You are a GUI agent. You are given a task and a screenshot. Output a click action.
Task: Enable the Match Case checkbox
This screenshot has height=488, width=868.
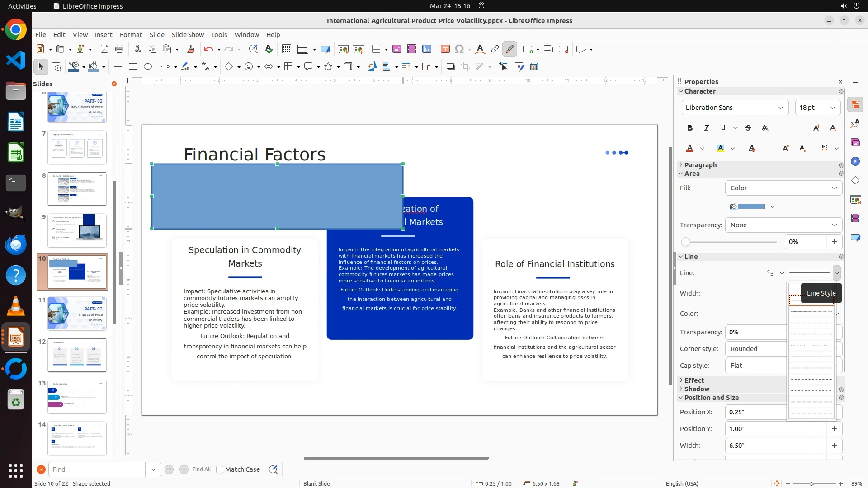[x=220, y=469]
